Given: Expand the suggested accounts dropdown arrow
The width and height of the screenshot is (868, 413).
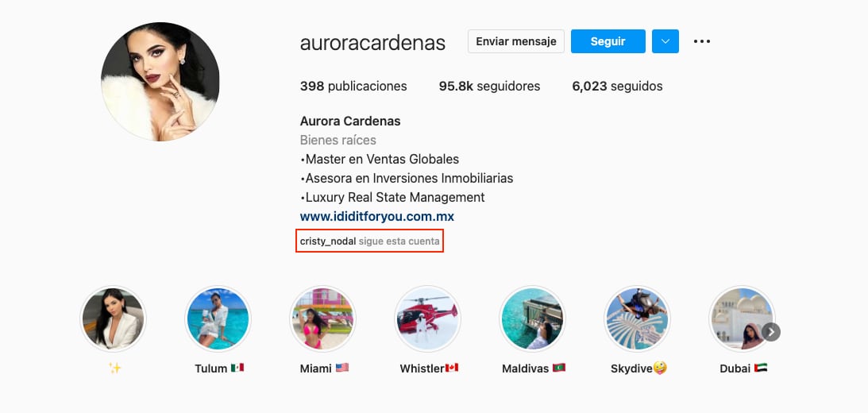Looking at the screenshot, I should (x=665, y=41).
